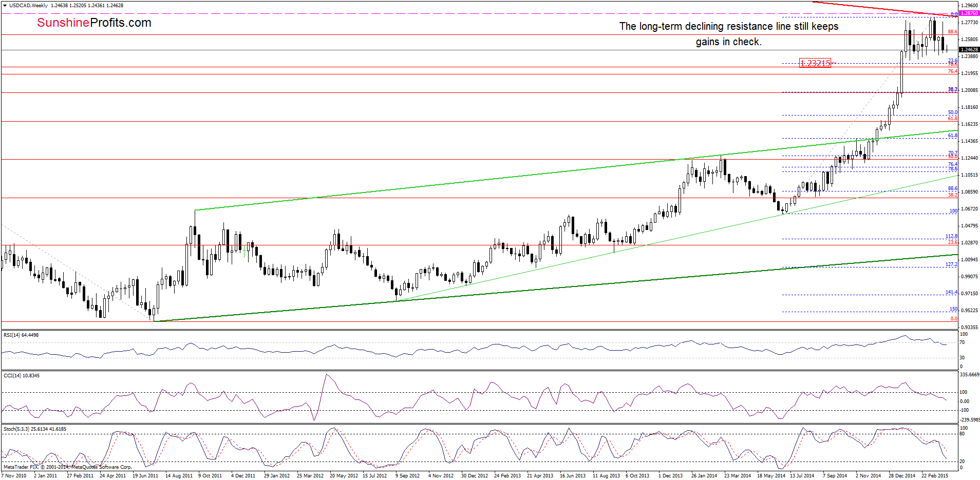Click the 28 Dec 2014 date label

902,476
